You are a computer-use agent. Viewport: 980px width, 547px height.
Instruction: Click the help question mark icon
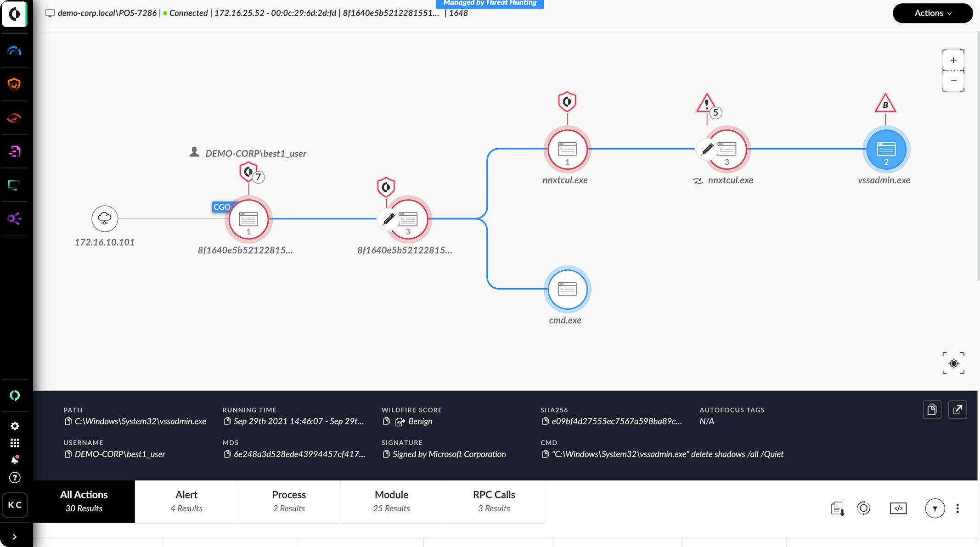(15, 478)
